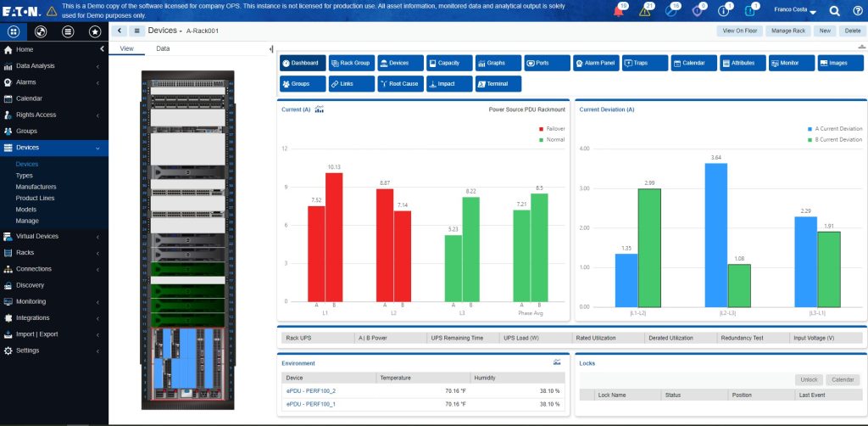868x426 pixels.
Task: Toggle Failover series in chart legend
Action: pos(551,128)
